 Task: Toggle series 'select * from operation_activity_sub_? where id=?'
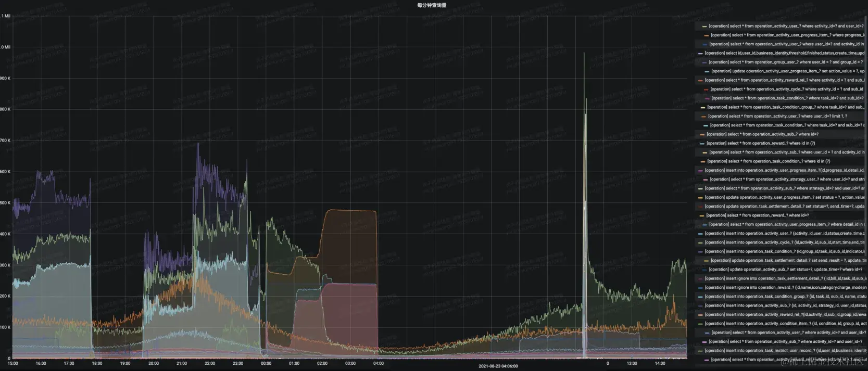coord(762,134)
